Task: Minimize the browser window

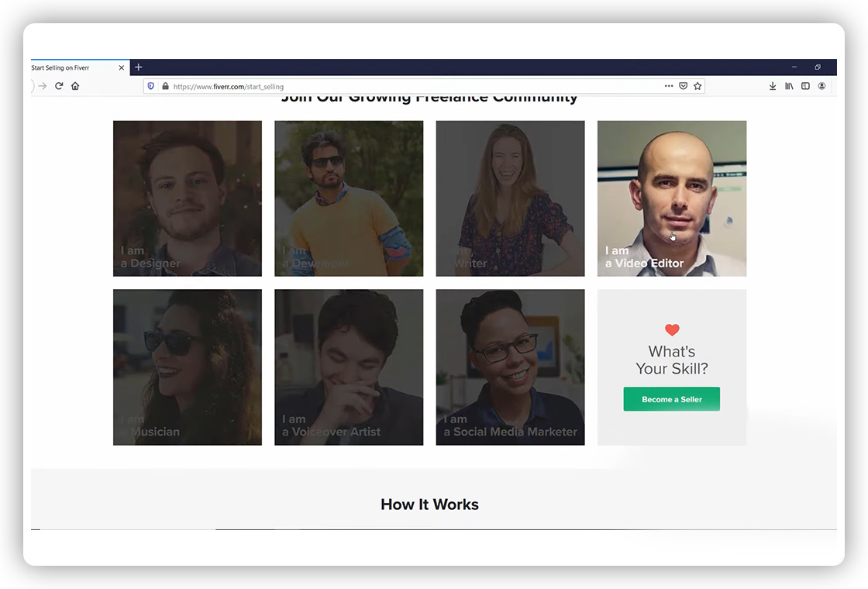Action: point(794,67)
